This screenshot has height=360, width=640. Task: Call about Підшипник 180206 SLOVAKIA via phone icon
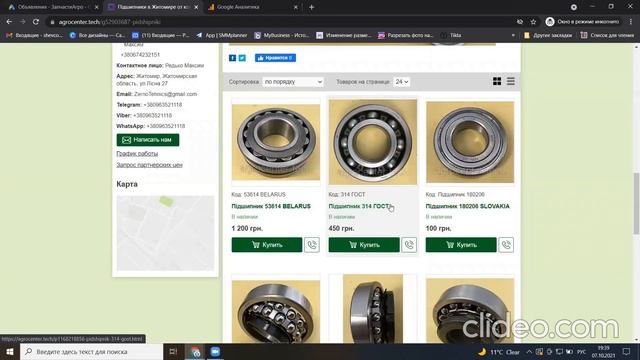click(506, 245)
